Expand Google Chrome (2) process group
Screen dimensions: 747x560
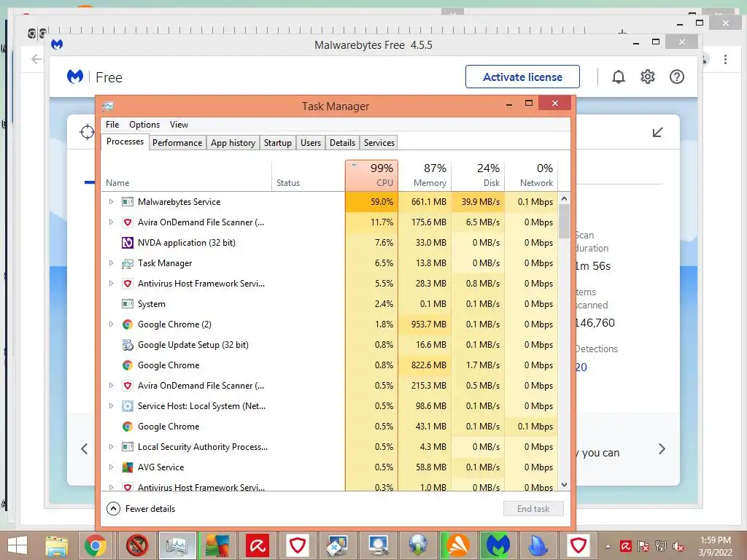point(111,324)
